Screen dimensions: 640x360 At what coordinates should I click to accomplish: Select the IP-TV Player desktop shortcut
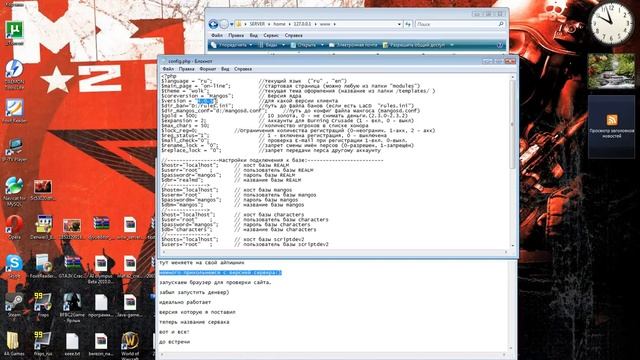pos(15,150)
